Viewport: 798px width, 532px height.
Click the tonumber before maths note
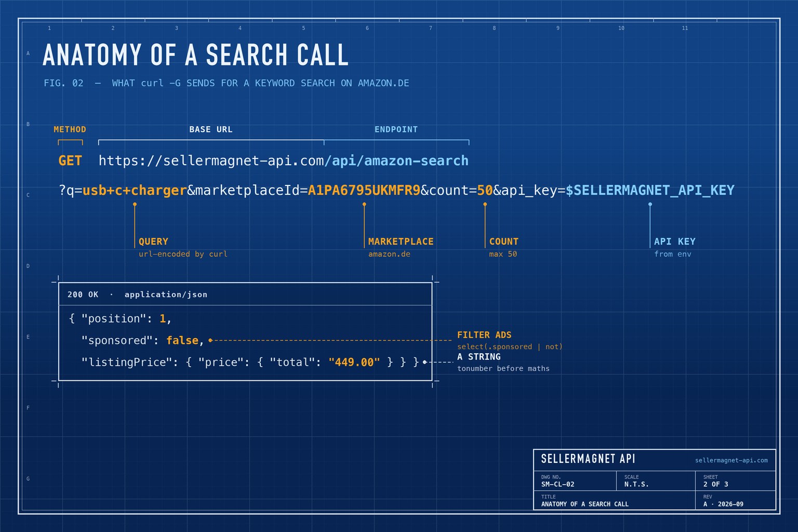click(x=503, y=368)
